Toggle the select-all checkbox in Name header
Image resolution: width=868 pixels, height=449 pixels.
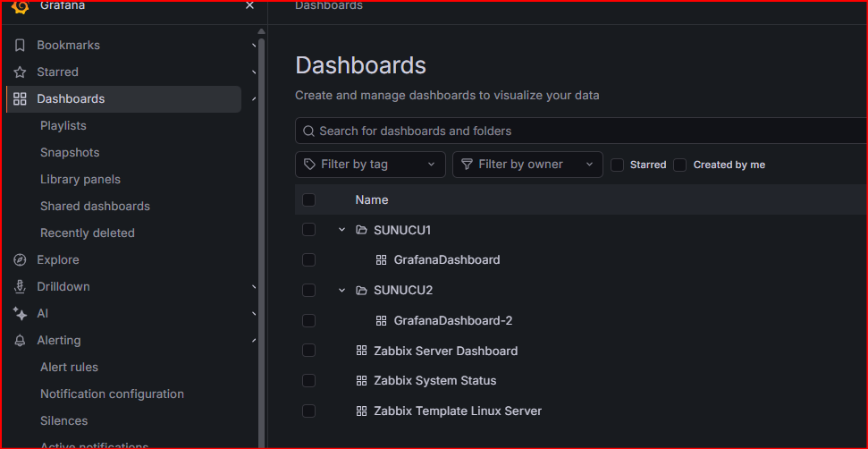point(309,199)
